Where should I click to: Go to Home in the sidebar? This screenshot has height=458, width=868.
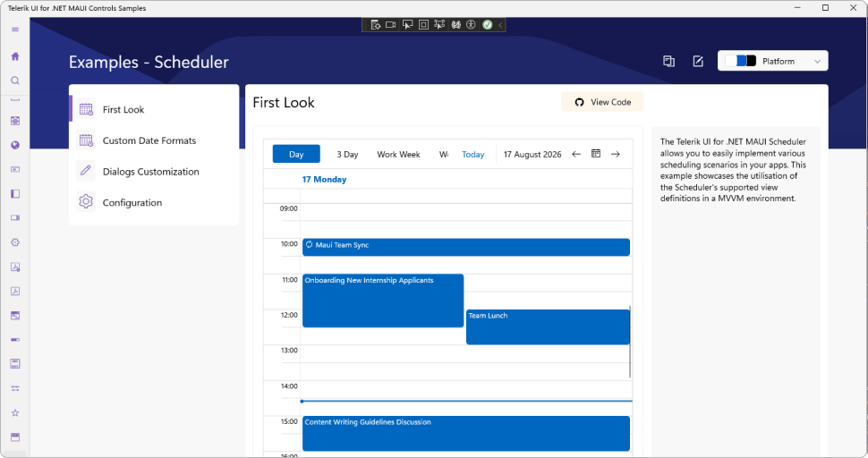click(x=15, y=56)
